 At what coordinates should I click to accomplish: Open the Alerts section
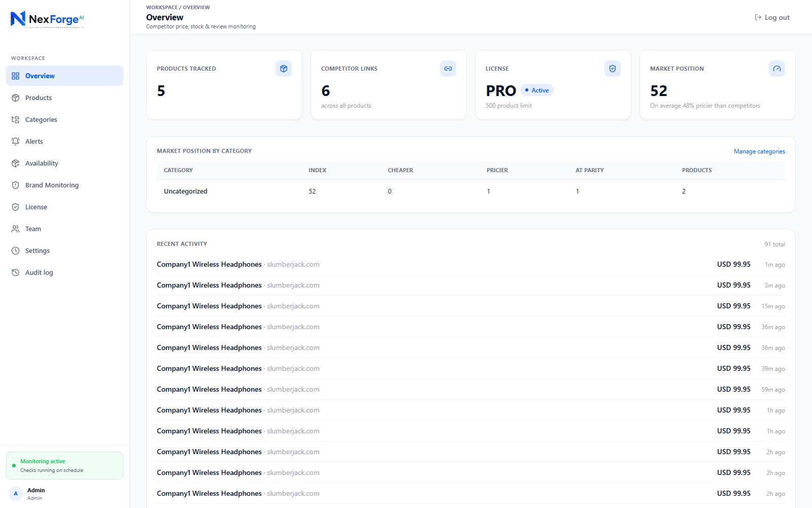tap(64, 141)
